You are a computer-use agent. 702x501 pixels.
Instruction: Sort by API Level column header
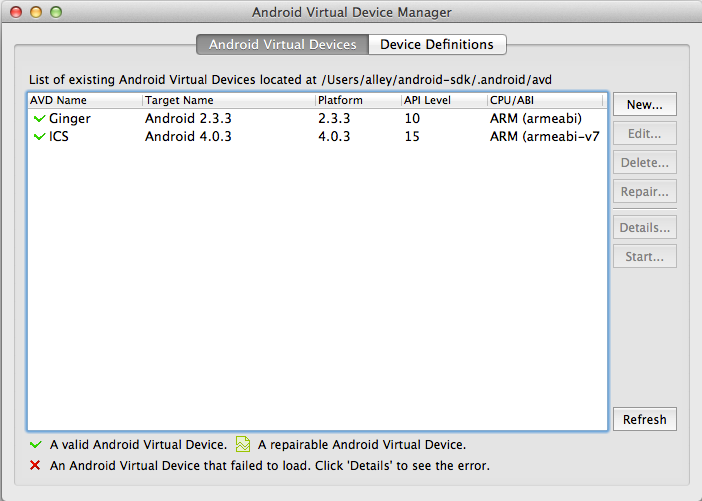(444, 100)
